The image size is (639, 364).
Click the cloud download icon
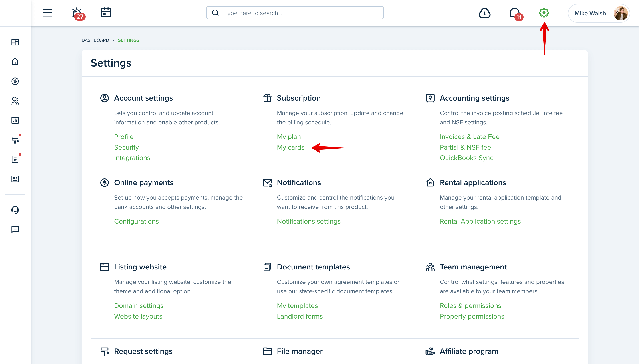tap(484, 13)
